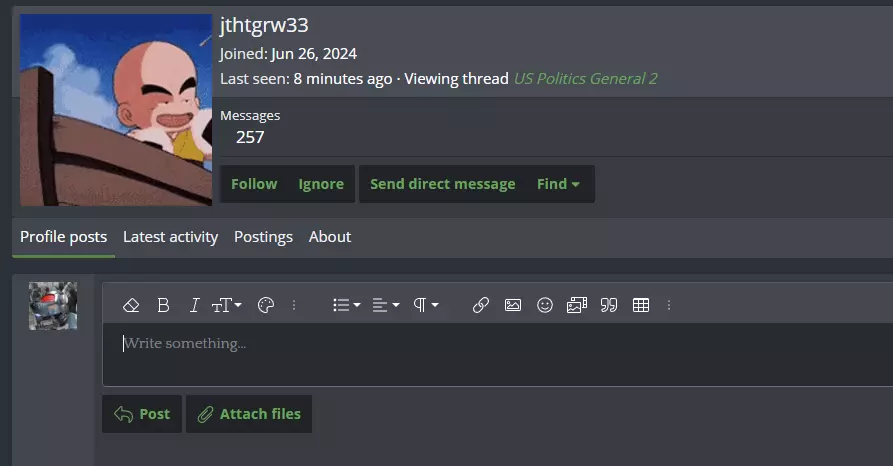Expand the Find dropdown button
The width and height of the screenshot is (893, 466).
click(x=558, y=184)
